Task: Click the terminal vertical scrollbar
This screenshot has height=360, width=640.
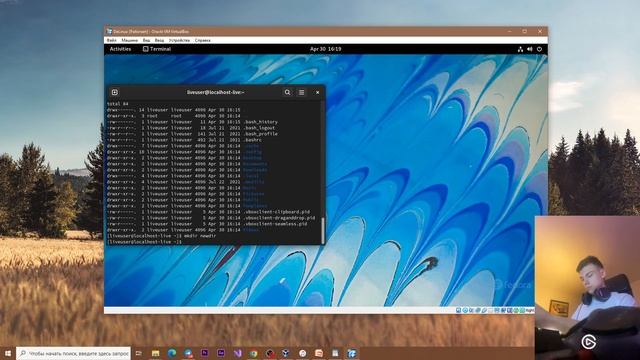Action: (323, 230)
